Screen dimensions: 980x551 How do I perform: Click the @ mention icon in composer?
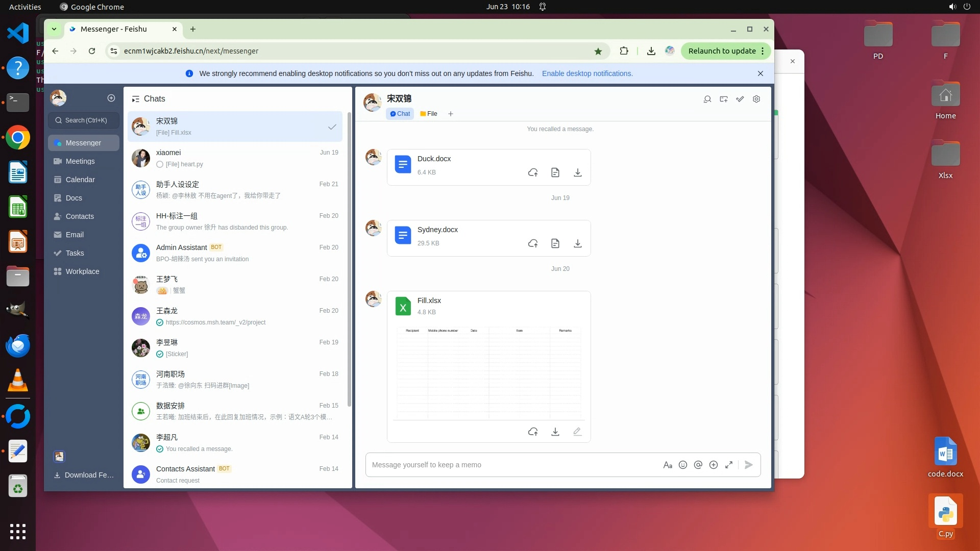point(698,465)
